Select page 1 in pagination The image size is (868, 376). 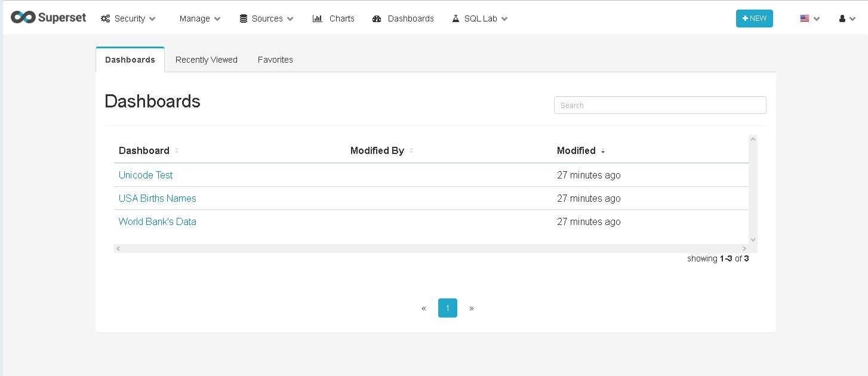[448, 308]
